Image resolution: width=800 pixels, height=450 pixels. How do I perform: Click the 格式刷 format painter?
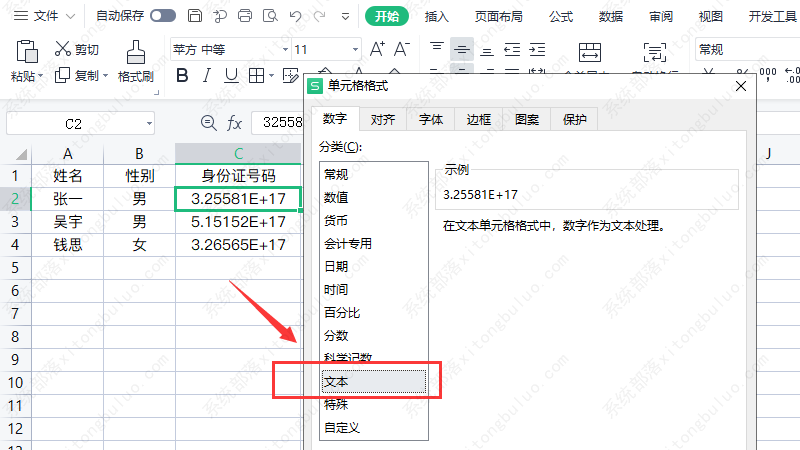coord(135,60)
